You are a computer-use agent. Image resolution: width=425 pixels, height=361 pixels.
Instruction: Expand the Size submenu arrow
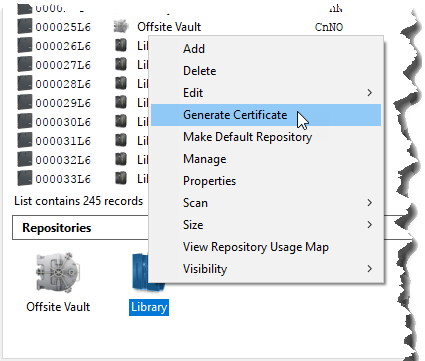[369, 225]
